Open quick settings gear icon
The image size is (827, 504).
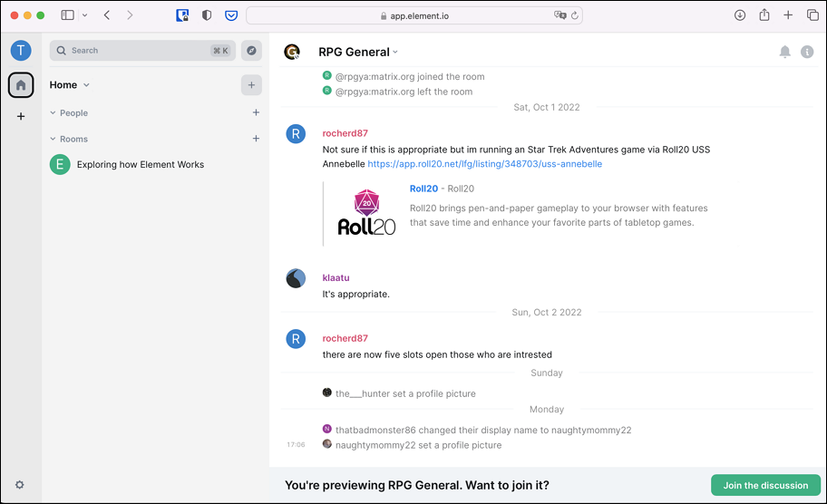click(x=20, y=485)
